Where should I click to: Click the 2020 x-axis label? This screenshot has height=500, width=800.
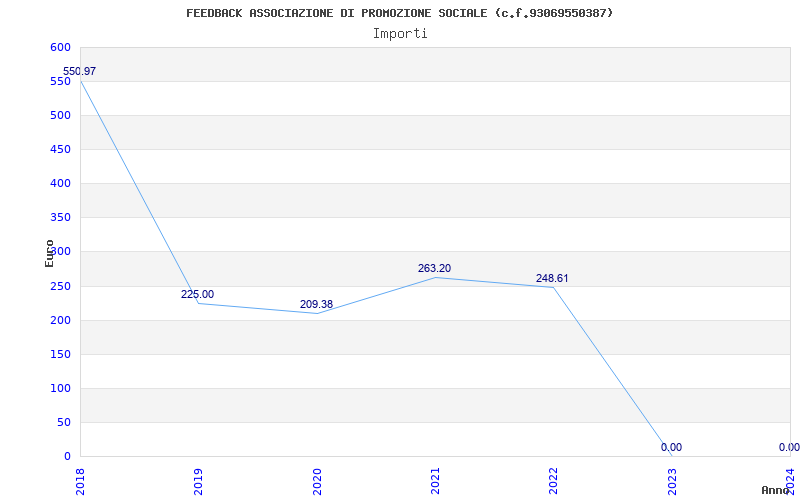(x=317, y=481)
